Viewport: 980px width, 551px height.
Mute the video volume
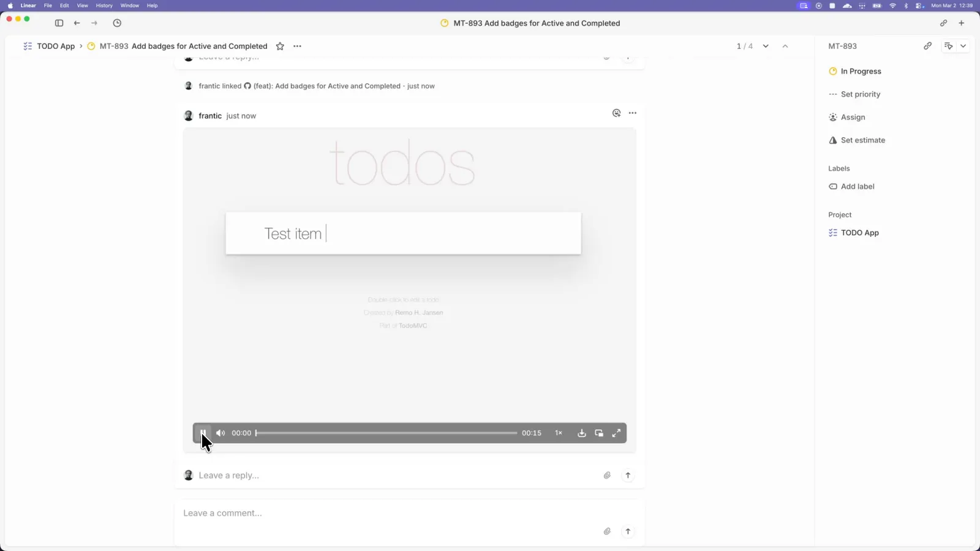click(x=221, y=433)
